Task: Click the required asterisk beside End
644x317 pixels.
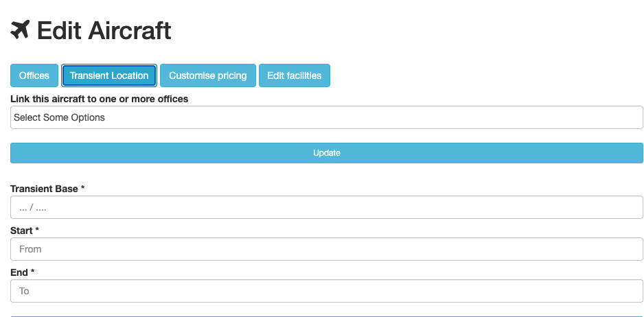Action: point(32,272)
